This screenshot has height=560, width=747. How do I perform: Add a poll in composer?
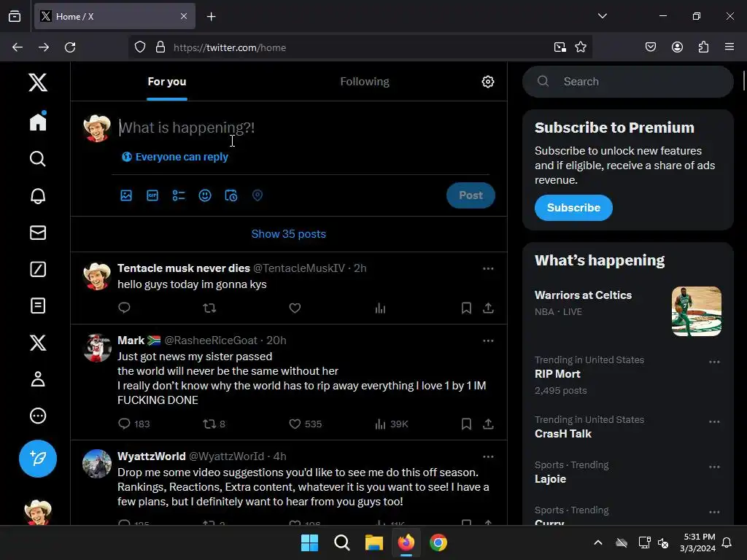click(x=179, y=195)
